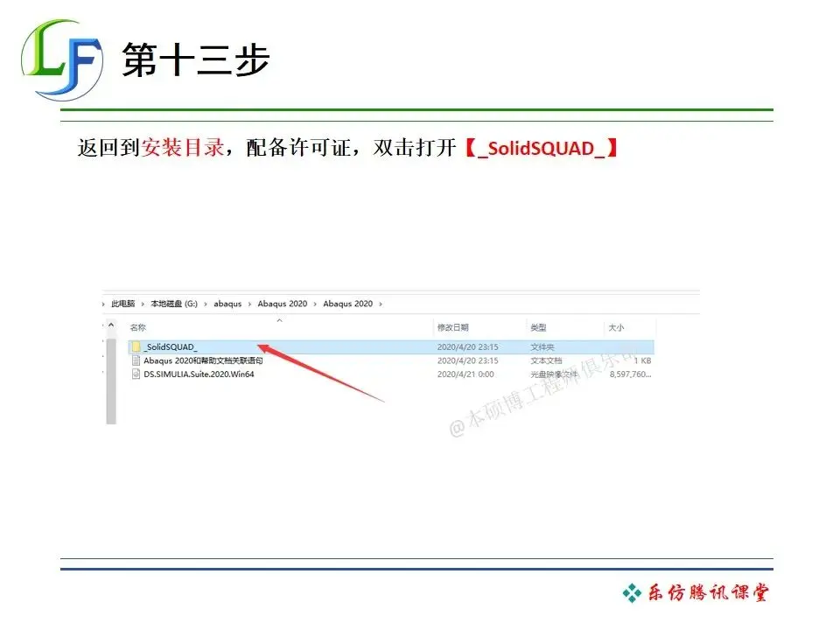Sort files by the 名称 column header
The image size is (840, 630).
pos(137,327)
